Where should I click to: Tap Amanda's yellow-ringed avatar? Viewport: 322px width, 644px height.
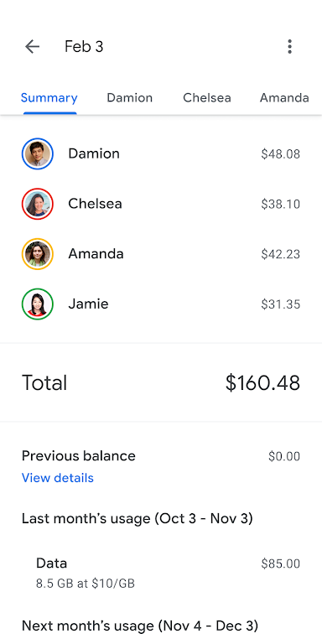(x=38, y=254)
